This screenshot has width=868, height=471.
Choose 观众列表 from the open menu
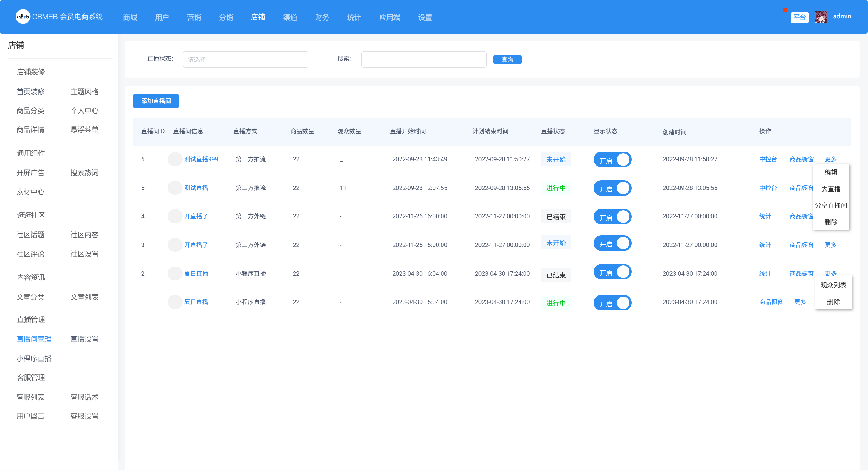pyautogui.click(x=833, y=285)
